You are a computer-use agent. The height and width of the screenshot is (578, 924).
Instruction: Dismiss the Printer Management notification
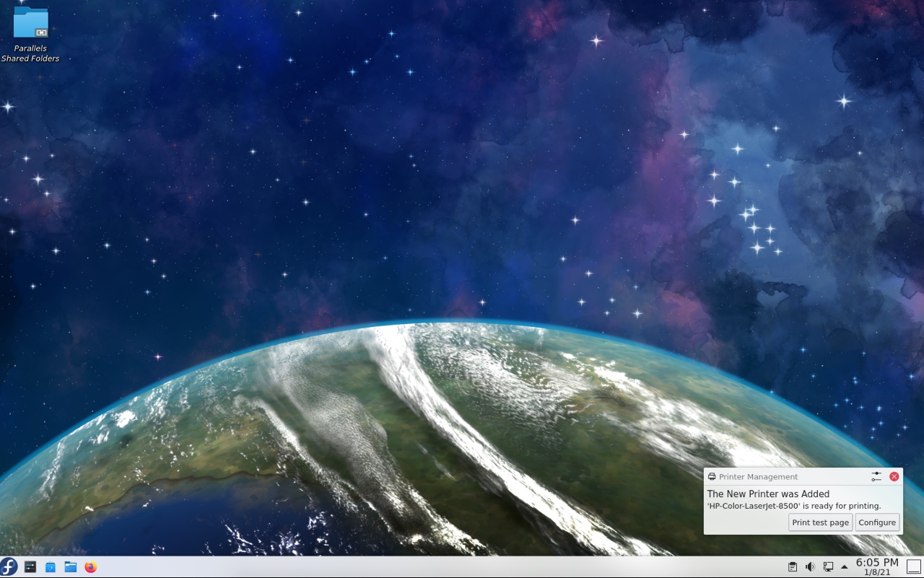894,476
